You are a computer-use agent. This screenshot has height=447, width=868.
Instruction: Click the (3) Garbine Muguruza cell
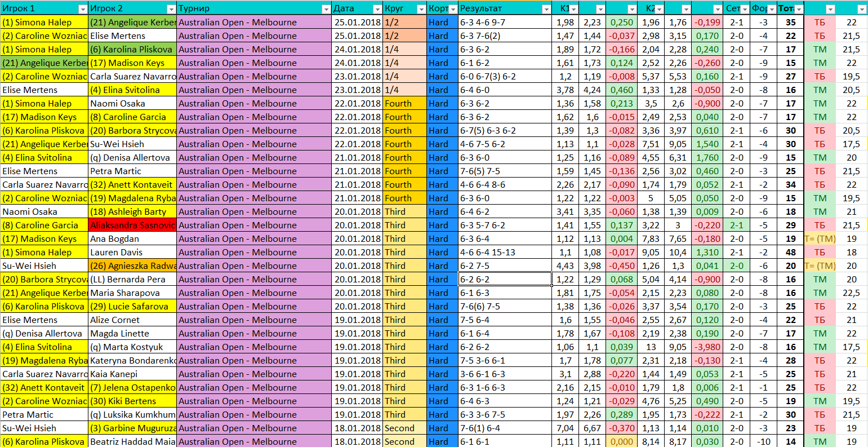point(132,428)
